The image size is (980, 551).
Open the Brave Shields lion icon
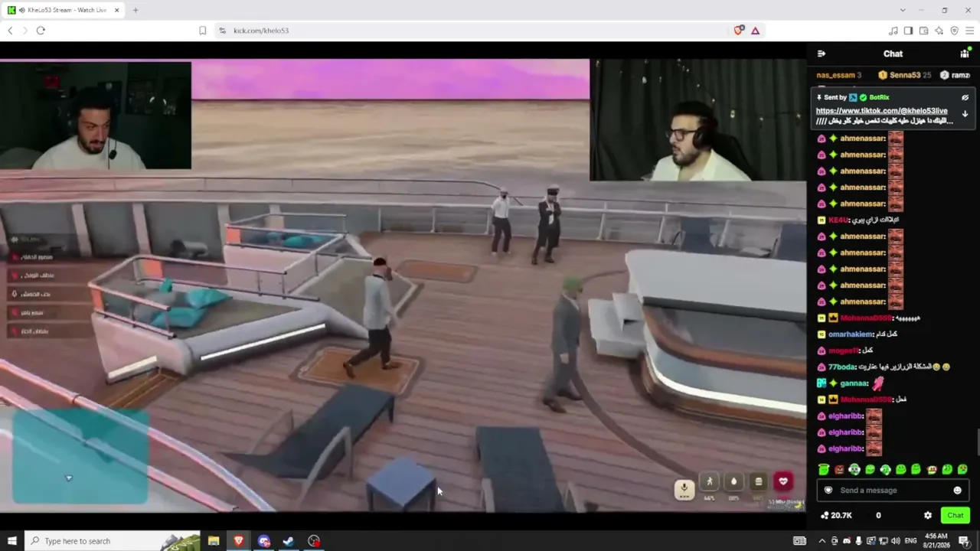click(738, 31)
